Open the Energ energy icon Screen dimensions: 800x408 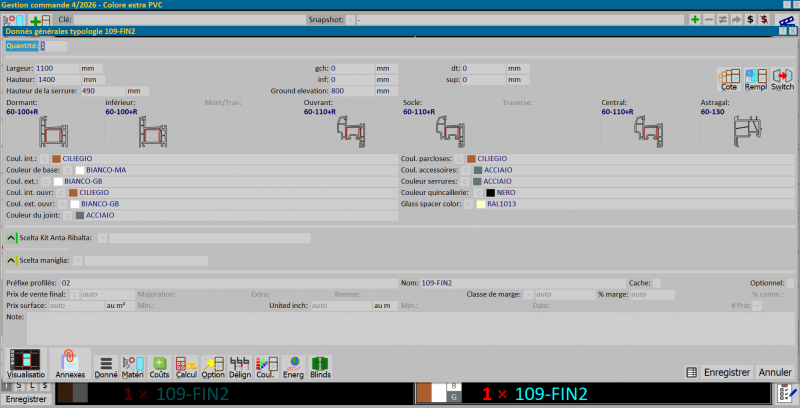pyautogui.click(x=293, y=367)
